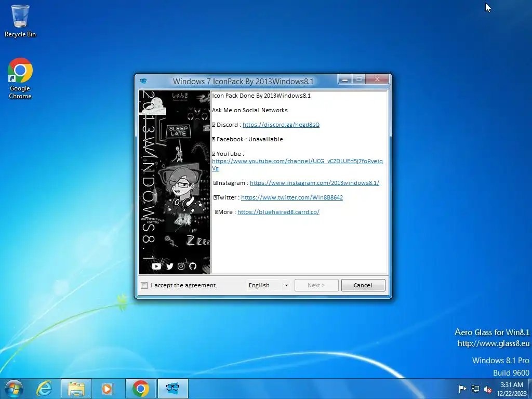Open File Explorer from taskbar
This screenshot has width=532, height=399.
tap(76, 389)
